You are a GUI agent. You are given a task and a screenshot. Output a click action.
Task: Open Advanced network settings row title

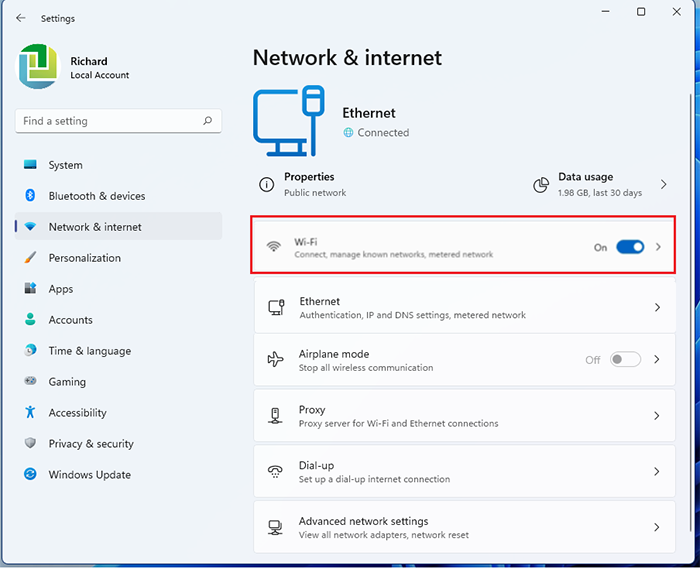click(363, 521)
